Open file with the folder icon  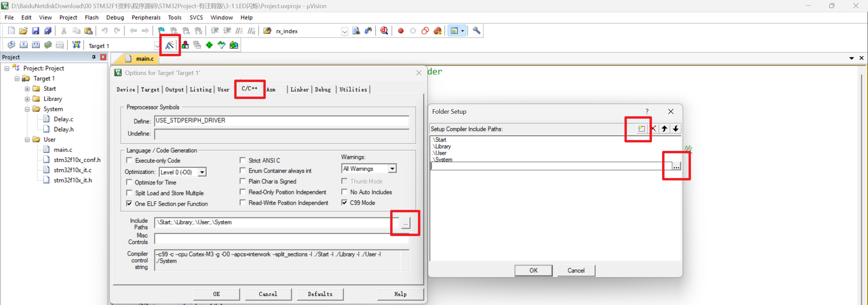pos(23,31)
